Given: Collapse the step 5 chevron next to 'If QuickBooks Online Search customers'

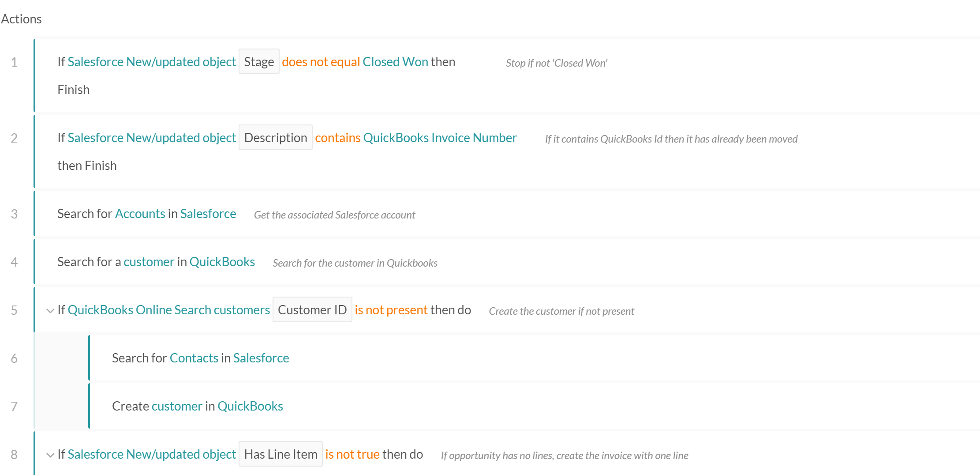Looking at the screenshot, I should (50, 311).
